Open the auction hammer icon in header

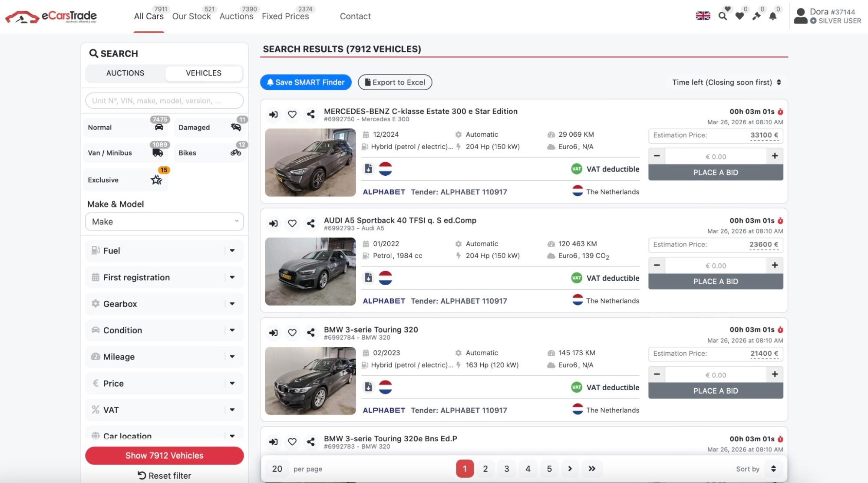(756, 16)
